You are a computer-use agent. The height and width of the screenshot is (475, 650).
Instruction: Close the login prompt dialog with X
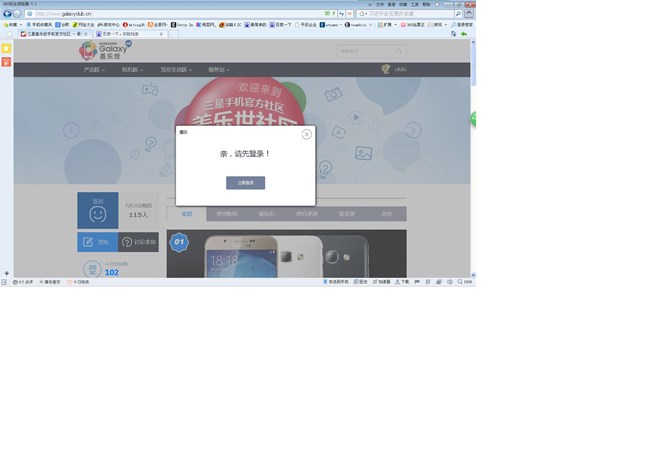(307, 134)
